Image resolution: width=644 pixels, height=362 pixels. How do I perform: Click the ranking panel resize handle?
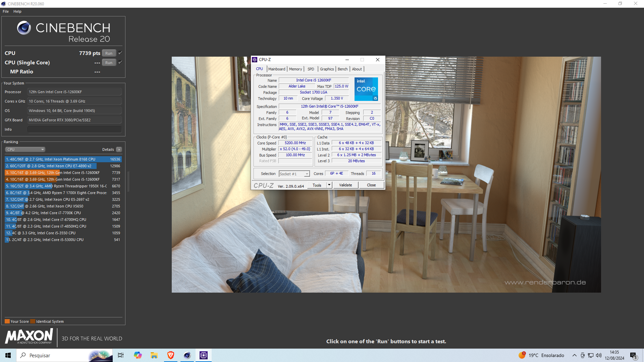128,181
